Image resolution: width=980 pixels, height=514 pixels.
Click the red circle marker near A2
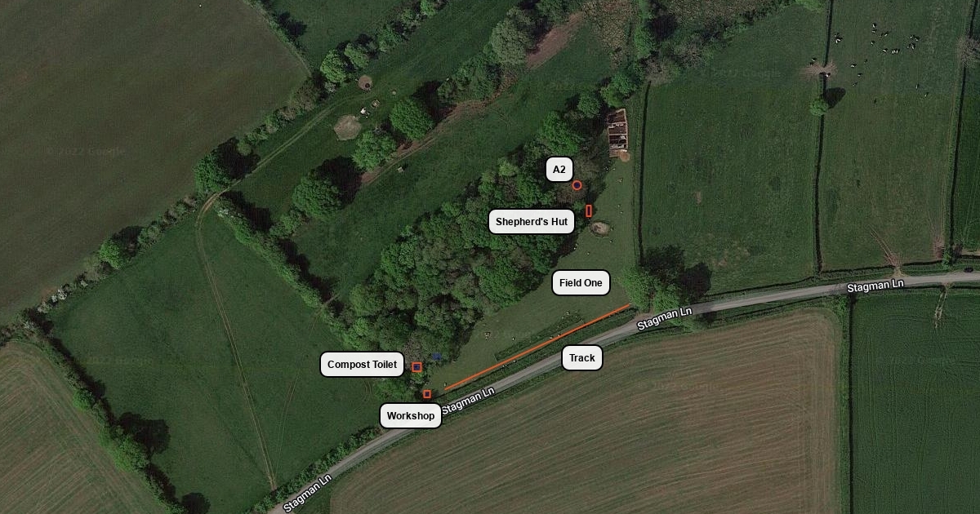click(x=577, y=185)
